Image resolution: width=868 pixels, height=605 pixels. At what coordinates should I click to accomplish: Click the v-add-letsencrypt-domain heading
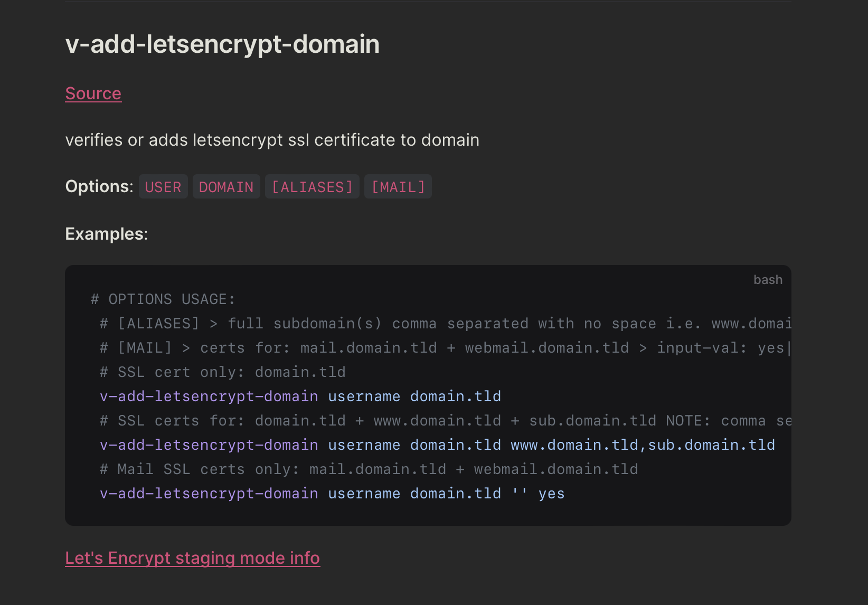pyautogui.click(x=222, y=44)
